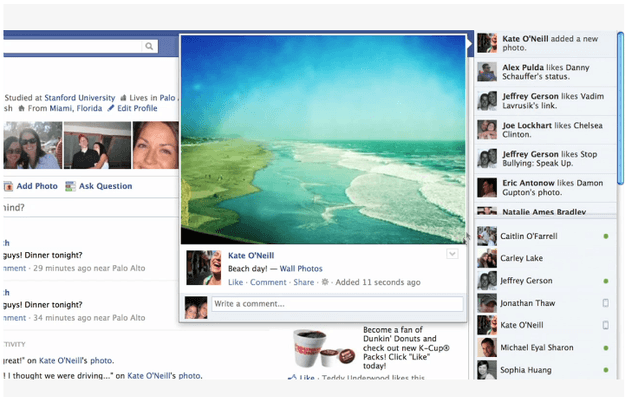Open ticker story Jeffrey Gerson likes Vadim Lavrusik's link
625x401 pixels.
point(545,101)
